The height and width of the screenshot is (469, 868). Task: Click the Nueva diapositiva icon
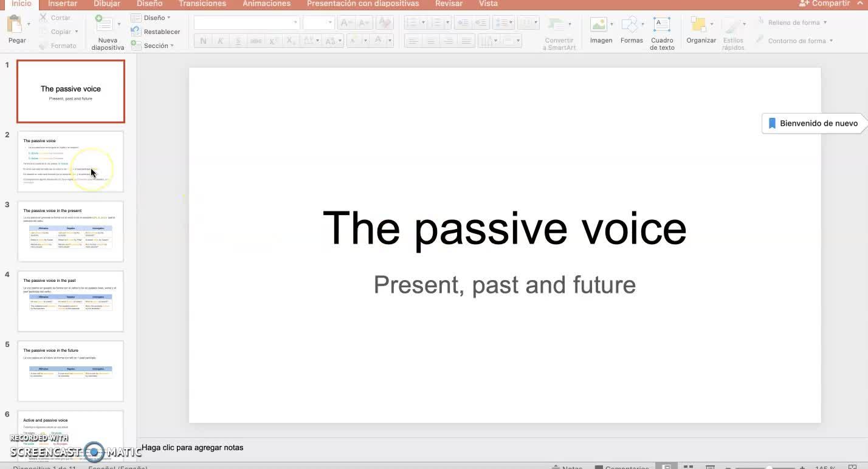click(104, 24)
